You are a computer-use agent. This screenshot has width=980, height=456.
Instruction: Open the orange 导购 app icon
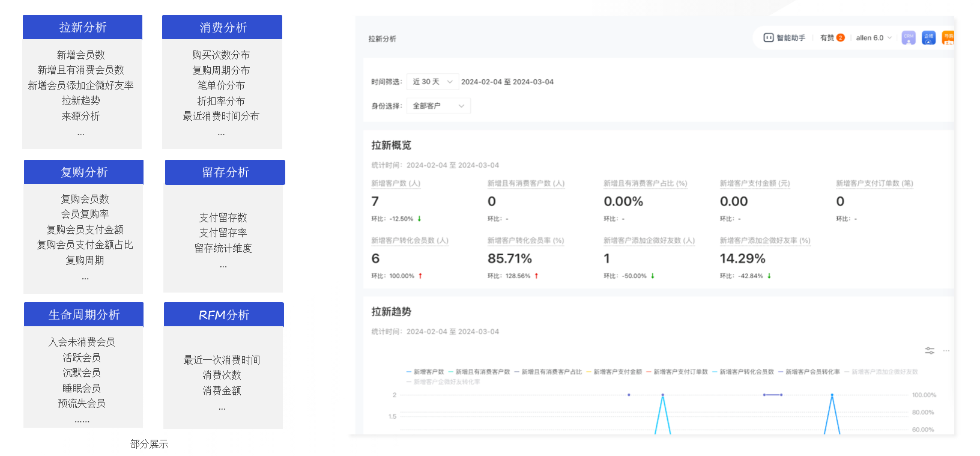coord(948,38)
